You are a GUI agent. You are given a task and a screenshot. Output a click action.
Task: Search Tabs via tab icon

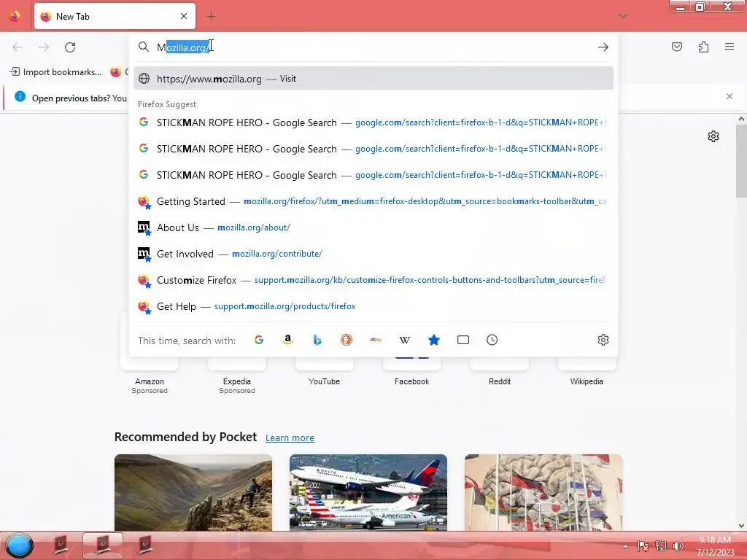coord(463,340)
